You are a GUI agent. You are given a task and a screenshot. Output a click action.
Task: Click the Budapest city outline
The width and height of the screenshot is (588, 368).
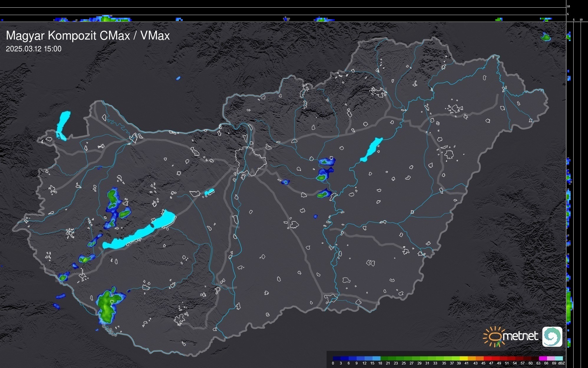[251, 161]
